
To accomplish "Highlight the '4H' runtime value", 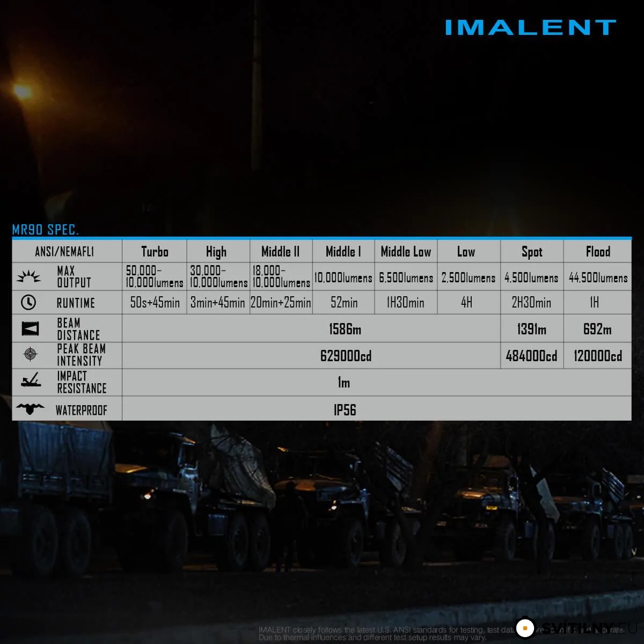I will click(x=467, y=303).
